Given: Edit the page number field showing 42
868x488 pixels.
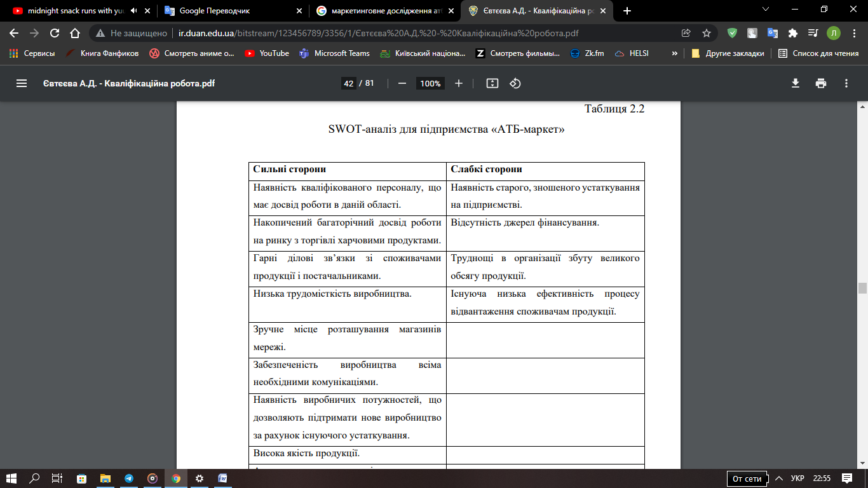Looking at the screenshot, I should [348, 83].
